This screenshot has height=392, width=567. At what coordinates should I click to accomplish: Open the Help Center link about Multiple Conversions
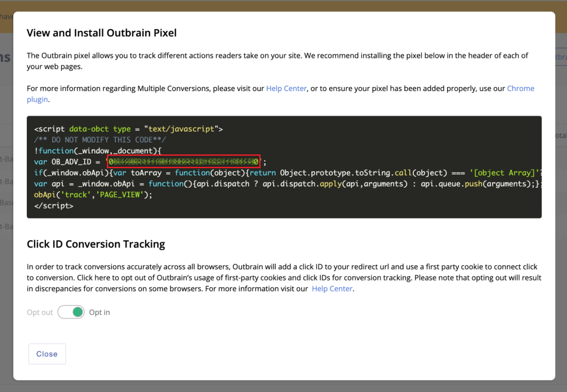pyautogui.click(x=286, y=89)
